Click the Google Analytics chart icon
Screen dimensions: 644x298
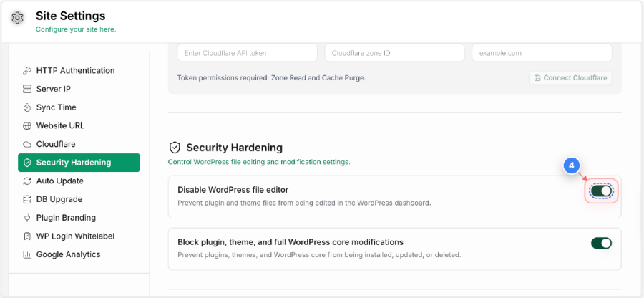[27, 254]
